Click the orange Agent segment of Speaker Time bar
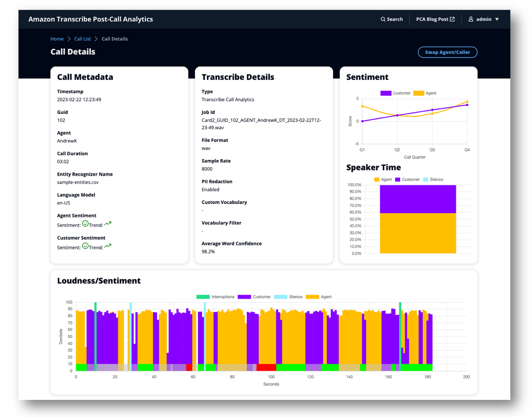Image resolution: width=532 pixels, height=417 pixels. coord(418,233)
